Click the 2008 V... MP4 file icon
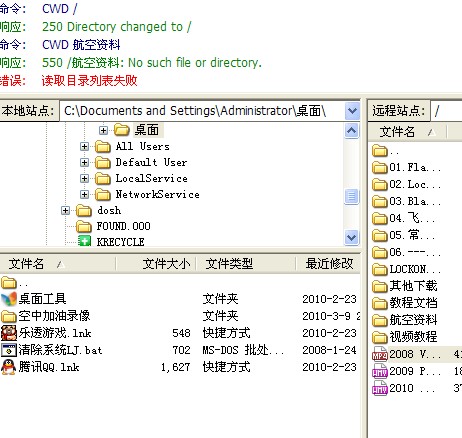462x438 pixels. coord(380,354)
